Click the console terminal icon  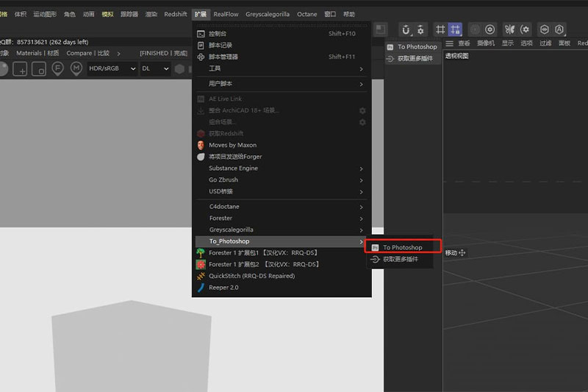pos(201,34)
